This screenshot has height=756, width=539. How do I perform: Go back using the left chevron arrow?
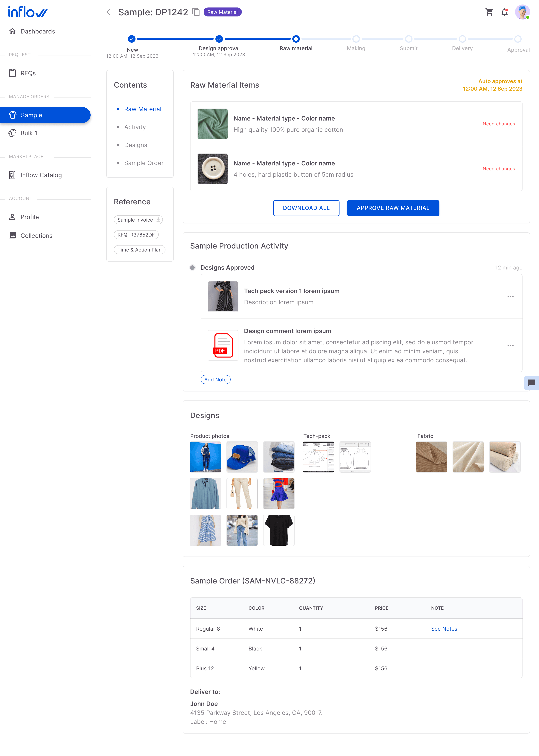pos(109,12)
